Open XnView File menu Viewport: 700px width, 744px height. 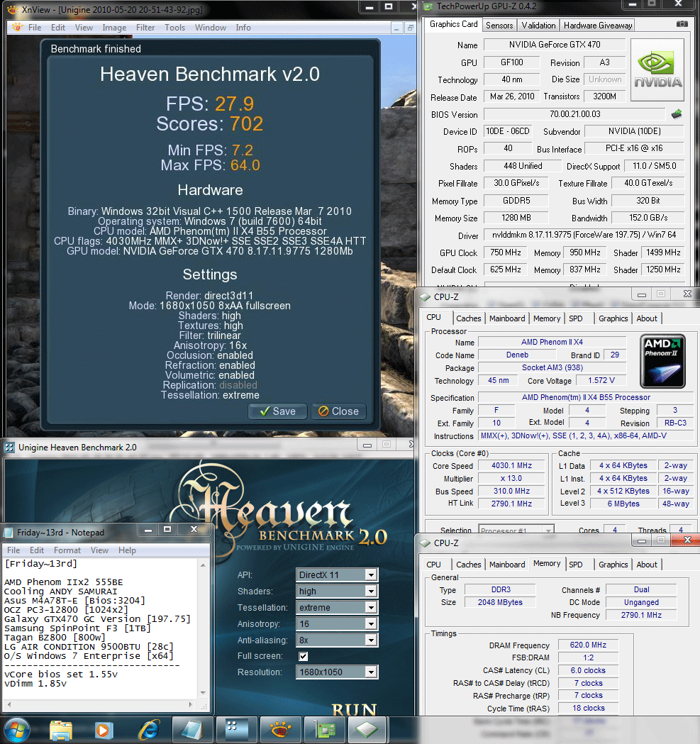[35, 28]
